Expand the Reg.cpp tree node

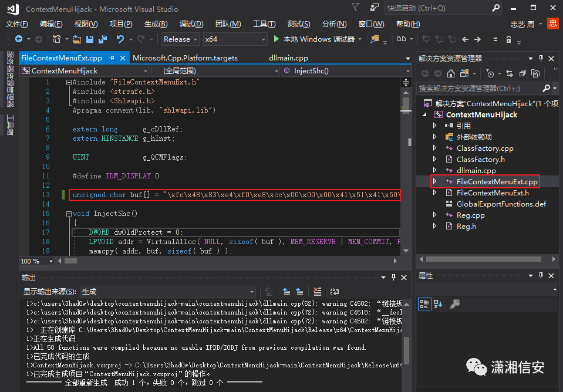click(x=434, y=215)
